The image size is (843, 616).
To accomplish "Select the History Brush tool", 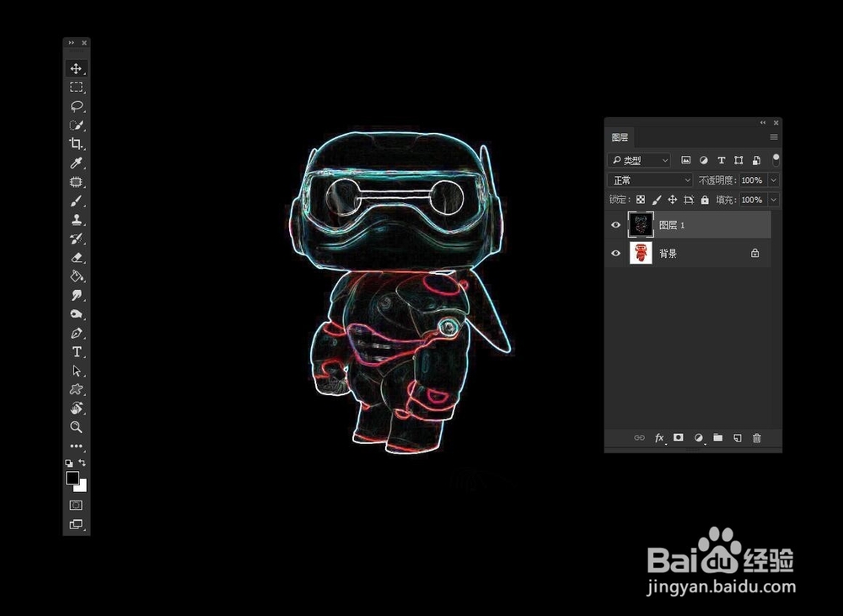I will coord(76,238).
